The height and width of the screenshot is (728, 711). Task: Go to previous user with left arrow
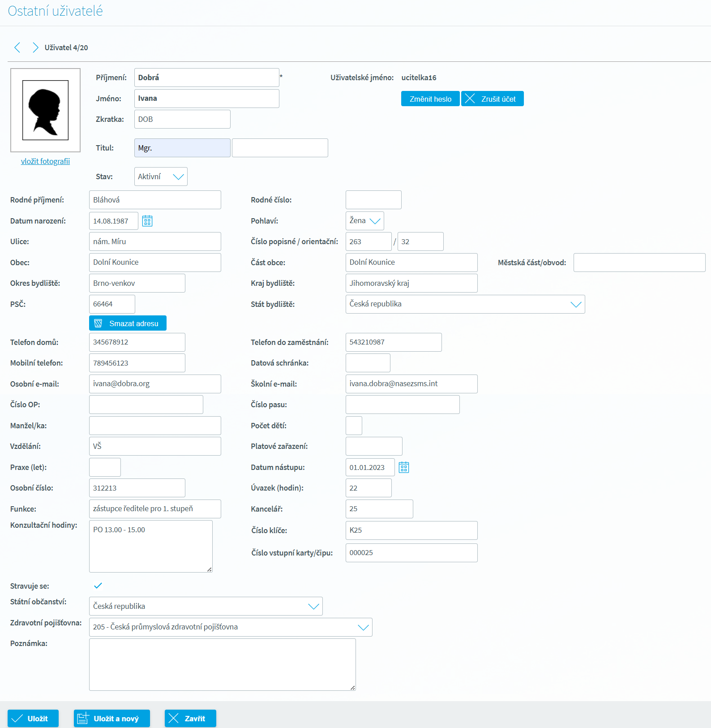(x=17, y=47)
